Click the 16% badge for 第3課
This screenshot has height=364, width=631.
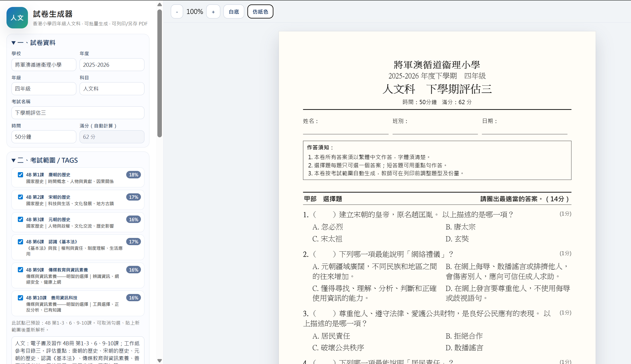pos(133,219)
